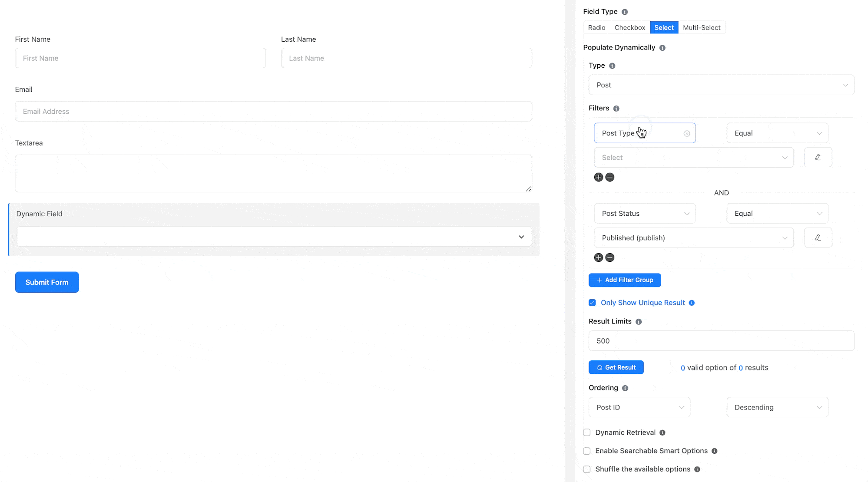
Task: Select the Multi-Select field type tab
Action: coord(701,27)
